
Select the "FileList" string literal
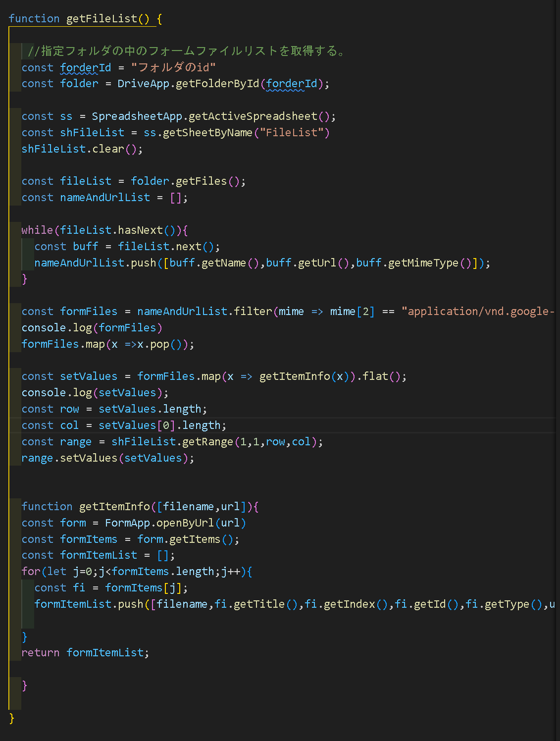[291, 133]
